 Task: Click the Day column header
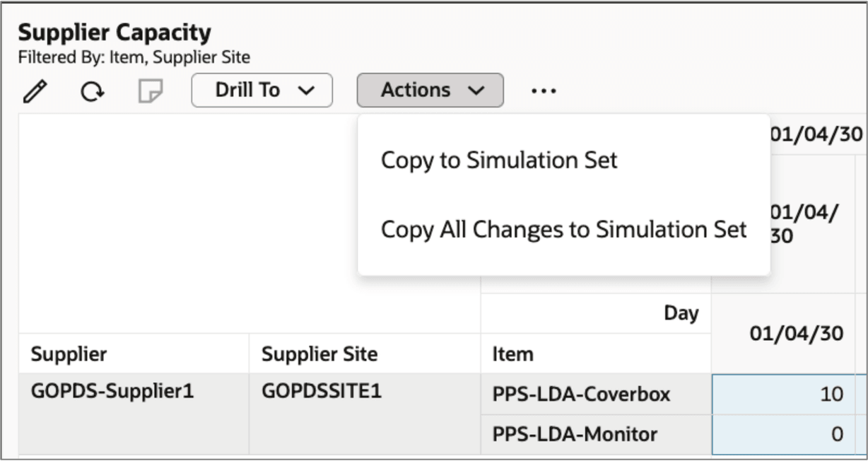(684, 311)
